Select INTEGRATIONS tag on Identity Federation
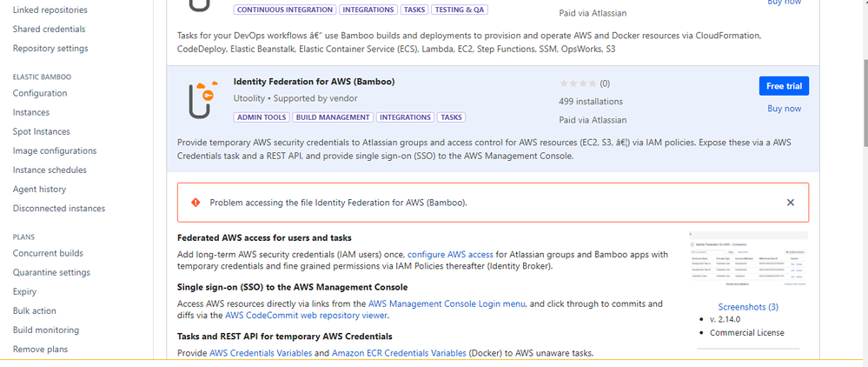This screenshot has width=868, height=367. 405,117
